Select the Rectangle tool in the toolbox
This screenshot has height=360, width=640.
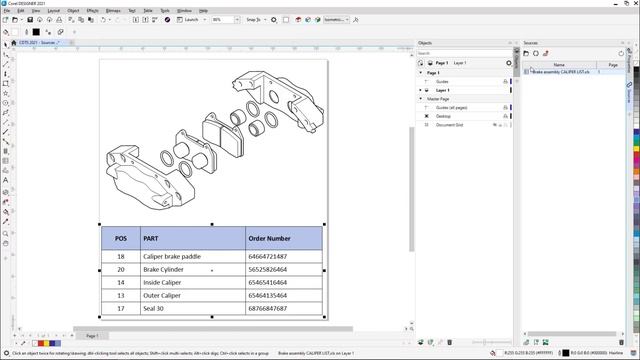tap(5, 83)
